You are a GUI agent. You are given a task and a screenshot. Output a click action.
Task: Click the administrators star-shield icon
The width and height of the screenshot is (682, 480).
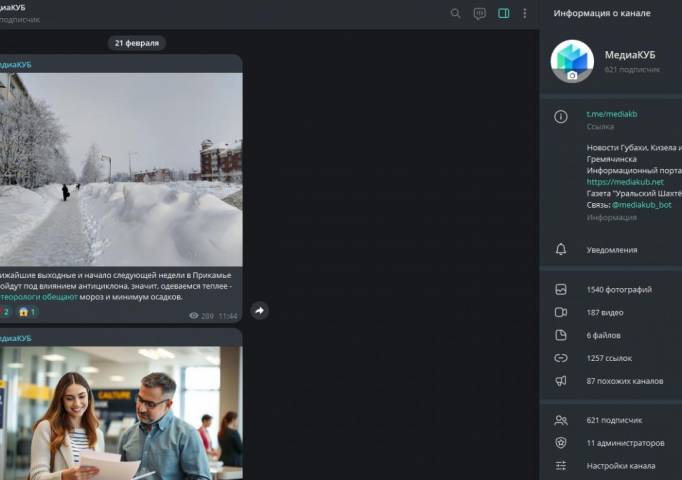tap(561, 443)
